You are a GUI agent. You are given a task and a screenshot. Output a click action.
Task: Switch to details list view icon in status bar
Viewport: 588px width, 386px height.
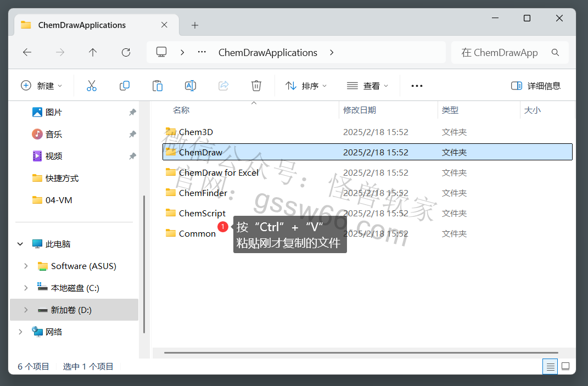[x=550, y=366]
